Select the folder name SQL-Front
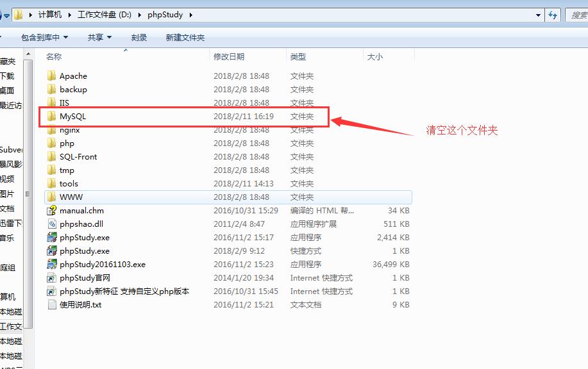 [x=78, y=157]
